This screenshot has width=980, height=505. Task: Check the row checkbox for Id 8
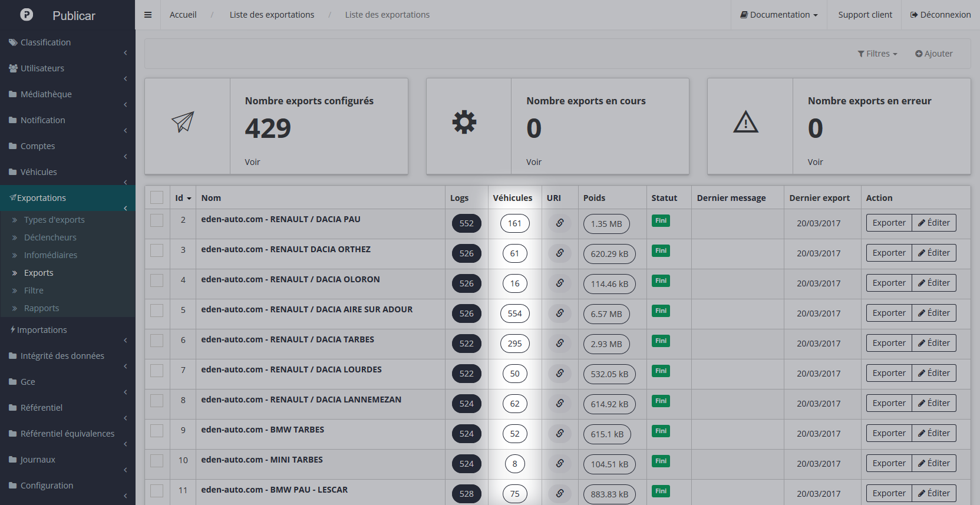pos(157,401)
